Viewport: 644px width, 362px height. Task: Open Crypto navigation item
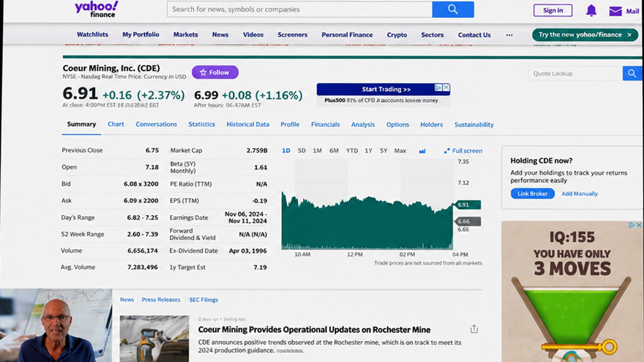tap(397, 35)
